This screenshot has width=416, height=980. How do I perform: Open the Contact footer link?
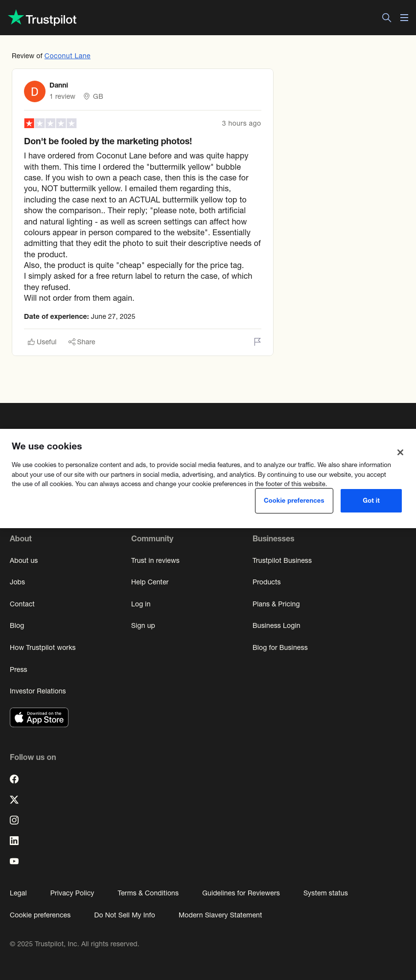pyautogui.click(x=22, y=604)
